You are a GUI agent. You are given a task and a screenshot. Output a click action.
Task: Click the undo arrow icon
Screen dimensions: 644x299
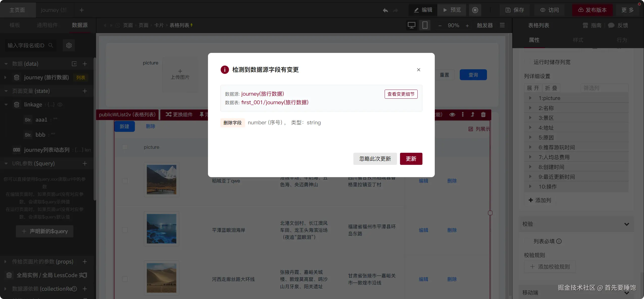(x=385, y=10)
